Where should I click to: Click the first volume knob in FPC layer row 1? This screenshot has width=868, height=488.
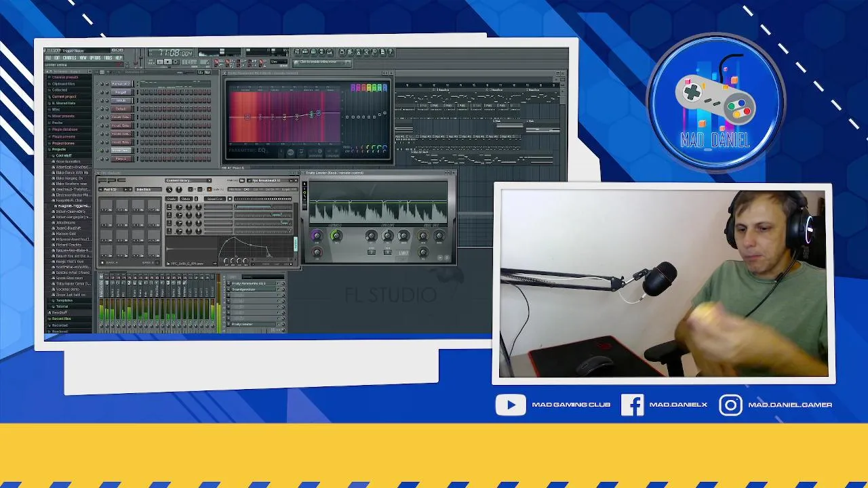tap(179, 207)
